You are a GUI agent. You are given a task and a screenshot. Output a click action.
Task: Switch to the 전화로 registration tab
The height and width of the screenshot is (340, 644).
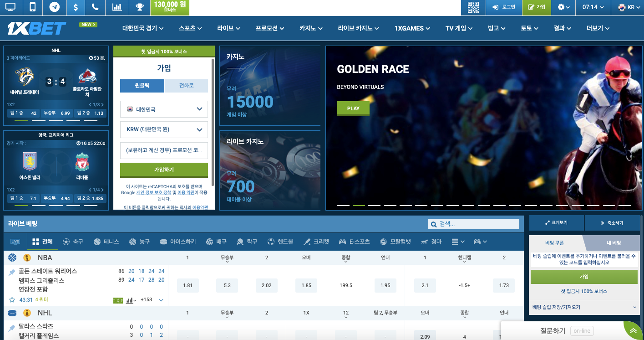186,86
